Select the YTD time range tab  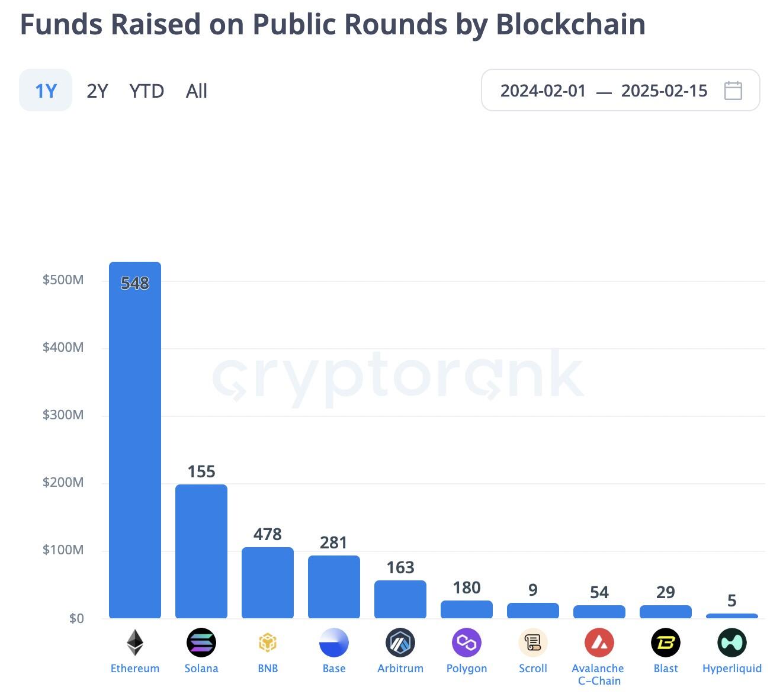(x=146, y=91)
